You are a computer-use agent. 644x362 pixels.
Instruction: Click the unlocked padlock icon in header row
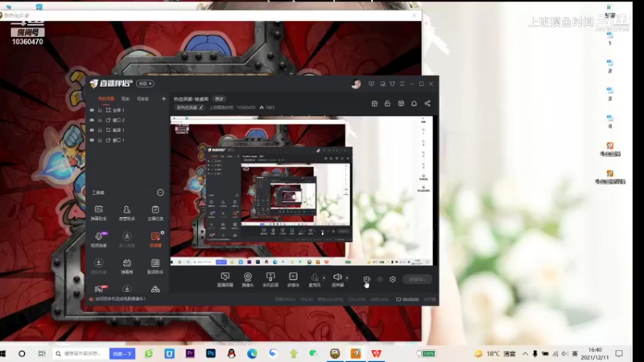click(387, 104)
